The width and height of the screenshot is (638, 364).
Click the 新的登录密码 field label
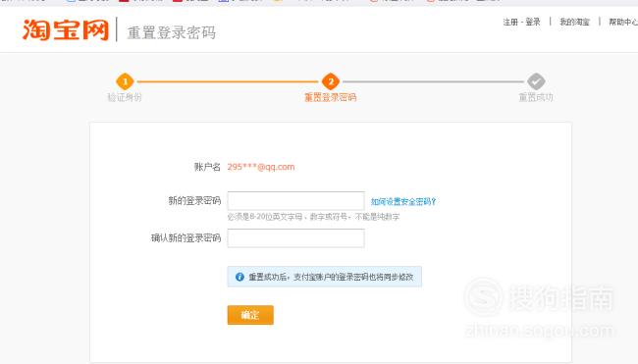tap(194, 201)
